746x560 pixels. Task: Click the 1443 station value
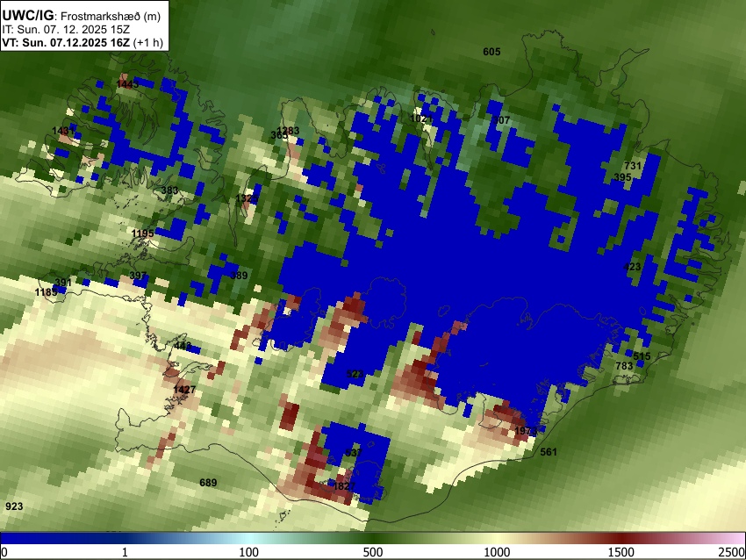point(127,84)
